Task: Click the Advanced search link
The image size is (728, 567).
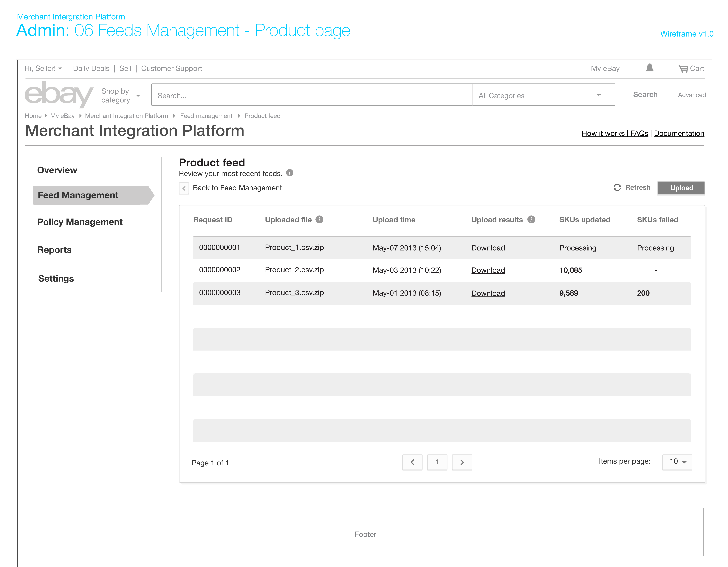Action: pos(692,95)
